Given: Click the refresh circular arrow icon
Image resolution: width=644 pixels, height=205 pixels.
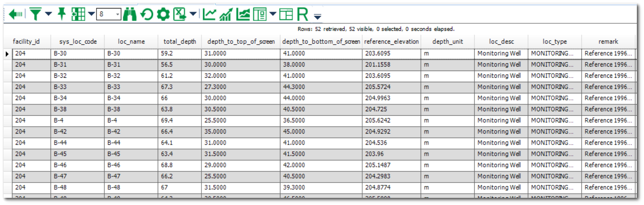Looking at the screenshot, I should pyautogui.click(x=146, y=15).
